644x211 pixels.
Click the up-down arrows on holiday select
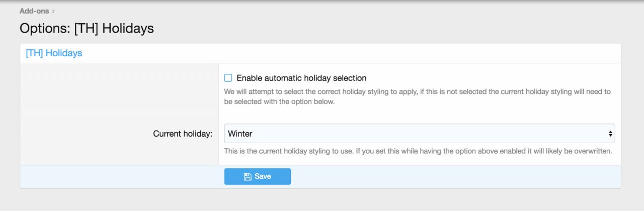tap(610, 134)
